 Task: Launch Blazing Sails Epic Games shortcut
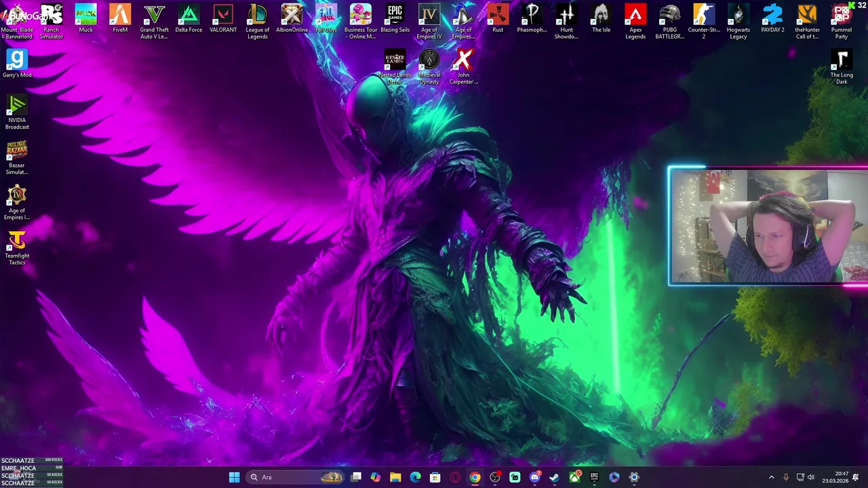[x=395, y=19]
